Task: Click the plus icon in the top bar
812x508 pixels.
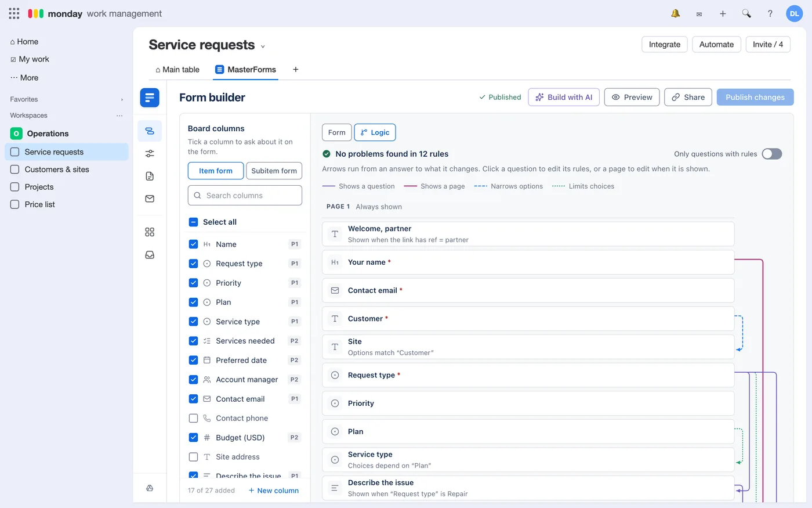Action: click(x=723, y=14)
